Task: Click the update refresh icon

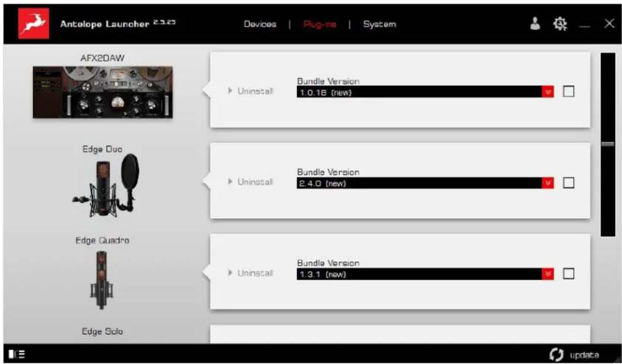Action: click(x=556, y=354)
